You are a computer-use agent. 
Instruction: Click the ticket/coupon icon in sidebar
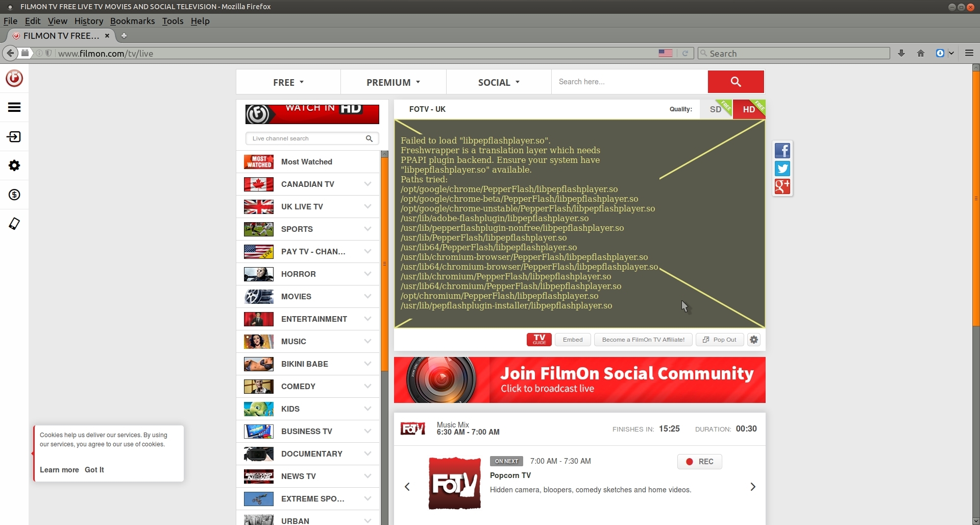14,224
